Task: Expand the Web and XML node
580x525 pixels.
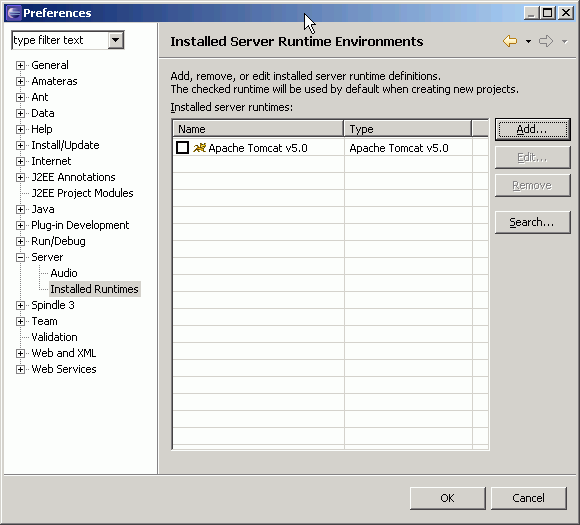Action: click(20, 353)
